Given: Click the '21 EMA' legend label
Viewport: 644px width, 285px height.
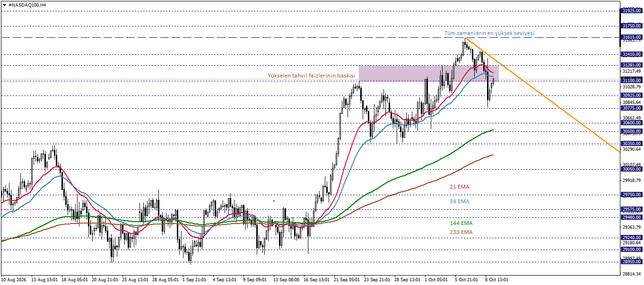Looking at the screenshot, I should (459, 187).
